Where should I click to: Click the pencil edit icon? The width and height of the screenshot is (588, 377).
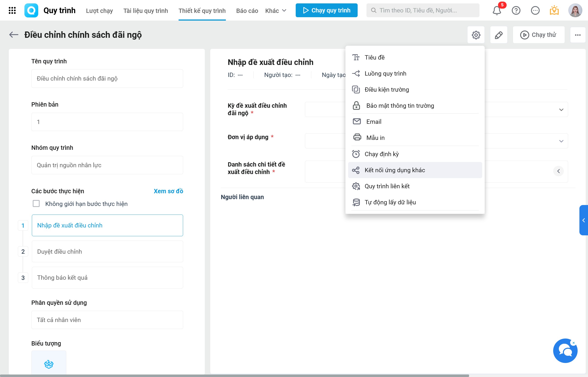pyautogui.click(x=498, y=35)
